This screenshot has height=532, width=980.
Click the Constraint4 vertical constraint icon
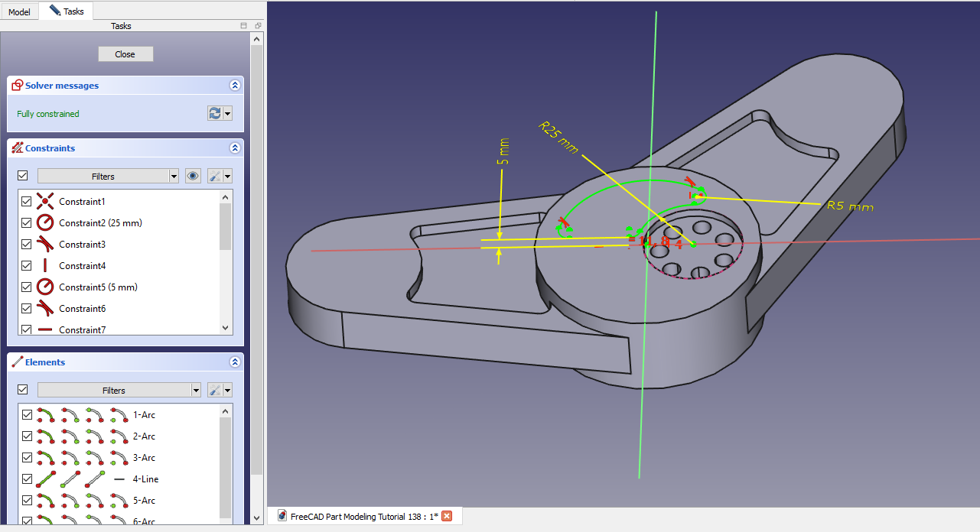(x=45, y=266)
